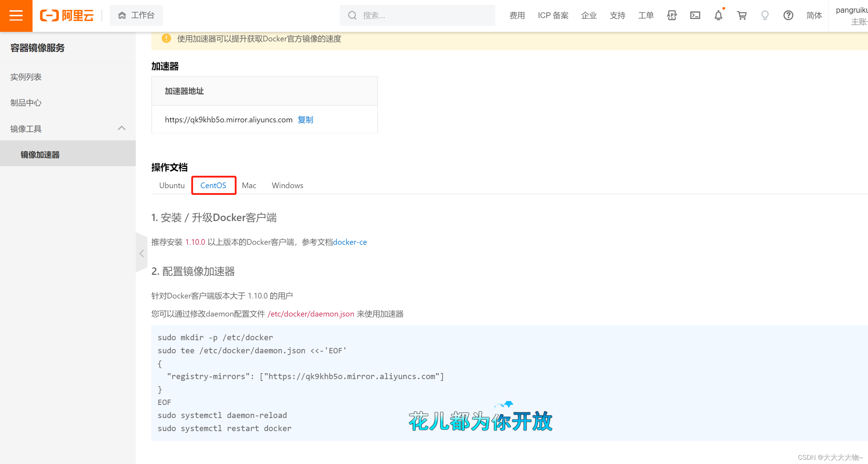Open the 工单 menu

click(646, 16)
